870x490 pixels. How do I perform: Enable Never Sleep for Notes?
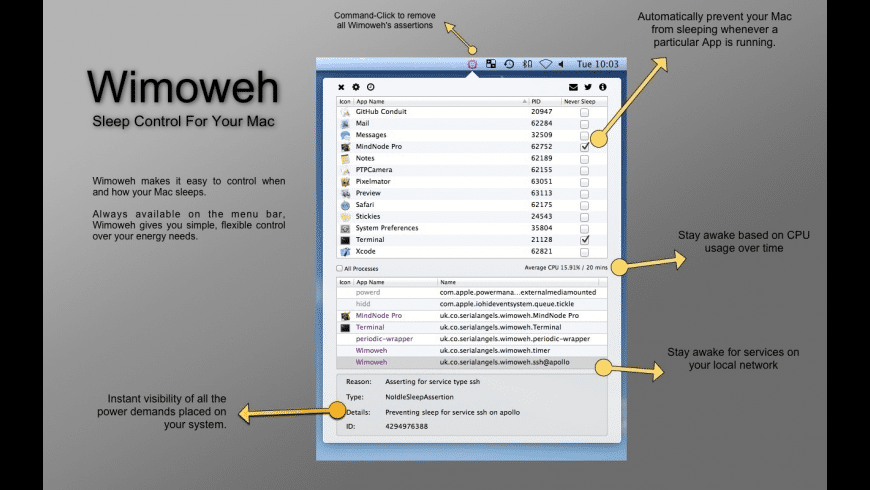pos(584,159)
